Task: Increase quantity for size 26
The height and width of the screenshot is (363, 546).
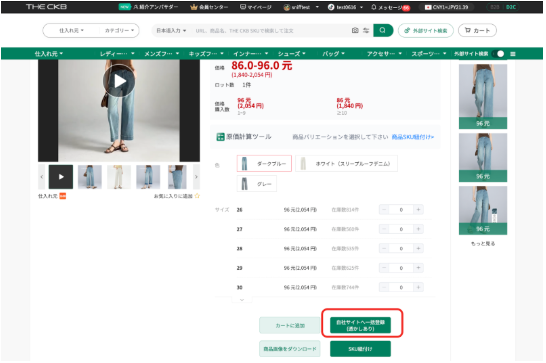Action: (x=418, y=210)
